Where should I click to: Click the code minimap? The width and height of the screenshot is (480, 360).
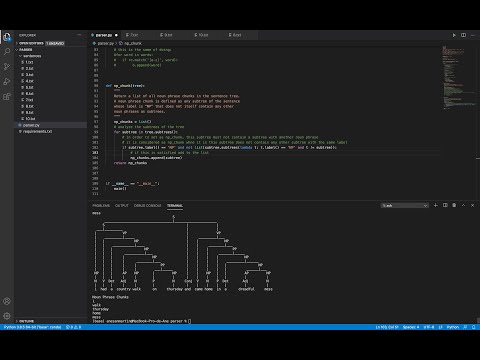coord(459,77)
